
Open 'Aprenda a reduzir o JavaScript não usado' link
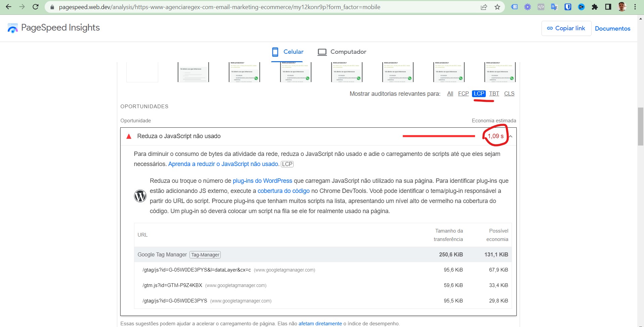pyautogui.click(x=223, y=164)
